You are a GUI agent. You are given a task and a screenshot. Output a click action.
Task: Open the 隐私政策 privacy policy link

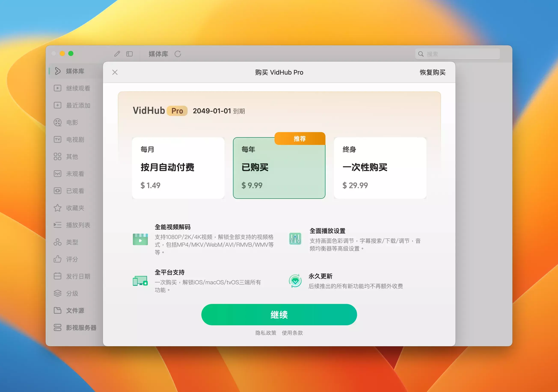click(x=266, y=333)
